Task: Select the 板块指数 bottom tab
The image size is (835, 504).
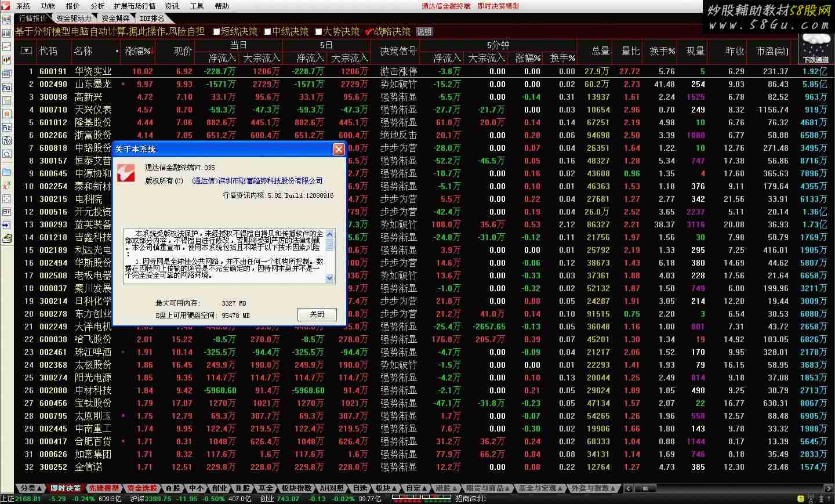Action: click(296, 488)
